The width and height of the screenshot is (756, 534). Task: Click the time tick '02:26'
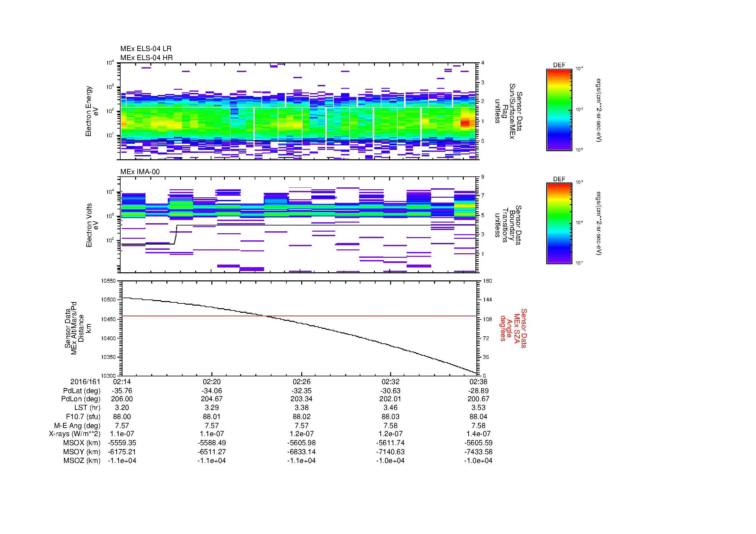(x=302, y=382)
